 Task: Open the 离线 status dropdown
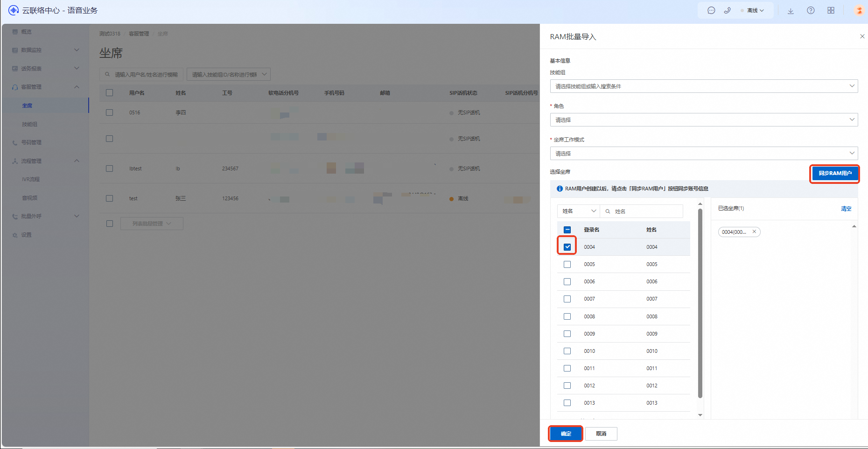tap(755, 10)
